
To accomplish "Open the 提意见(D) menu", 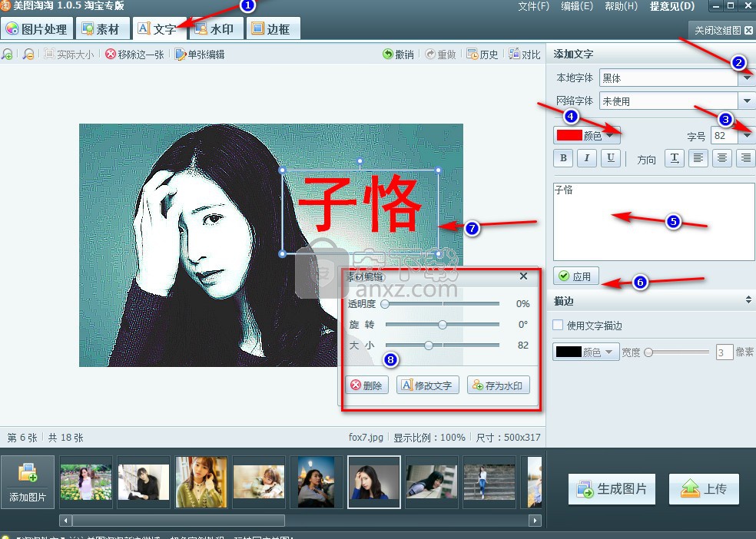I will 672,6.
